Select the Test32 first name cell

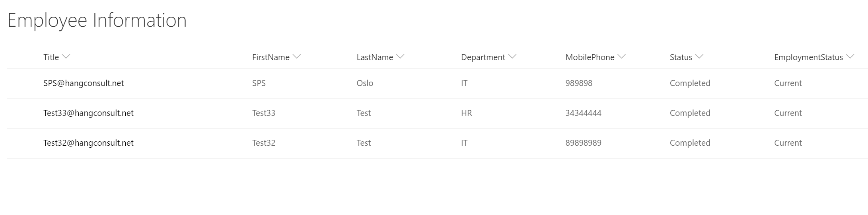(x=264, y=143)
